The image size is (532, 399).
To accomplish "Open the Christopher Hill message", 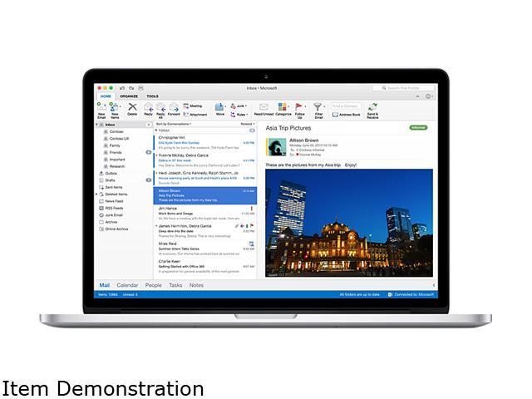I will 205,142.
